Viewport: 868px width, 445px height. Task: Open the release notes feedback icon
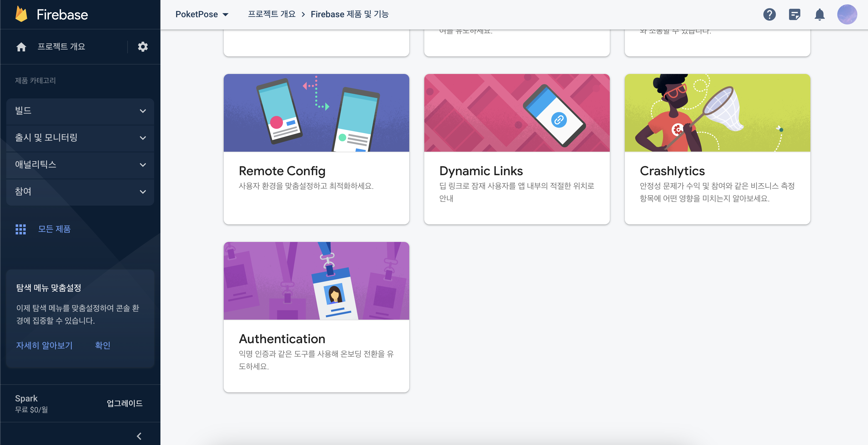(x=795, y=14)
